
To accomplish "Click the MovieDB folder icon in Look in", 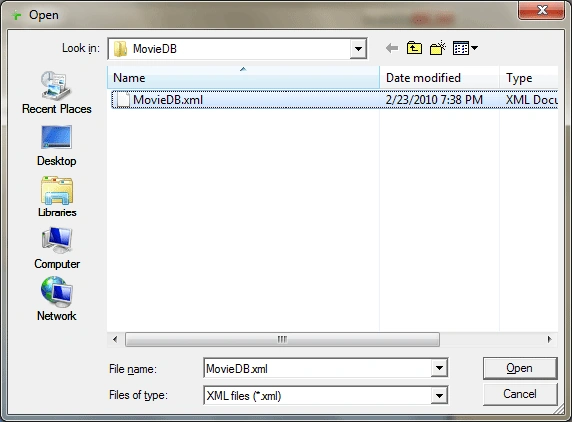I will 120,49.
